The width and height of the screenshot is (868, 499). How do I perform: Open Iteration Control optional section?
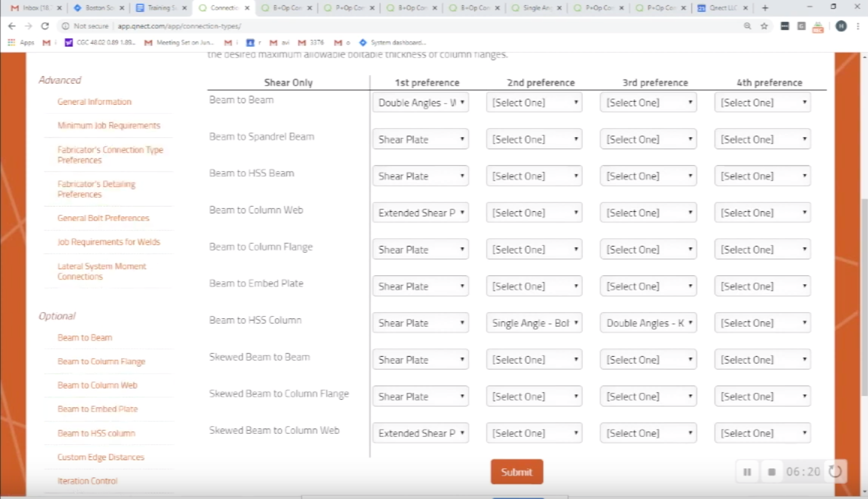click(87, 480)
